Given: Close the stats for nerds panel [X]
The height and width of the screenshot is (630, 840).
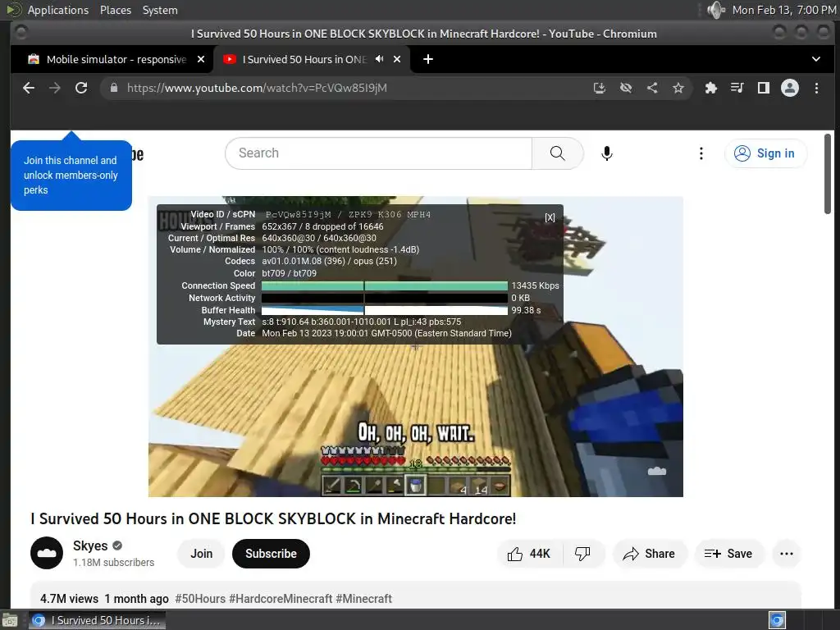Looking at the screenshot, I should tap(550, 217).
